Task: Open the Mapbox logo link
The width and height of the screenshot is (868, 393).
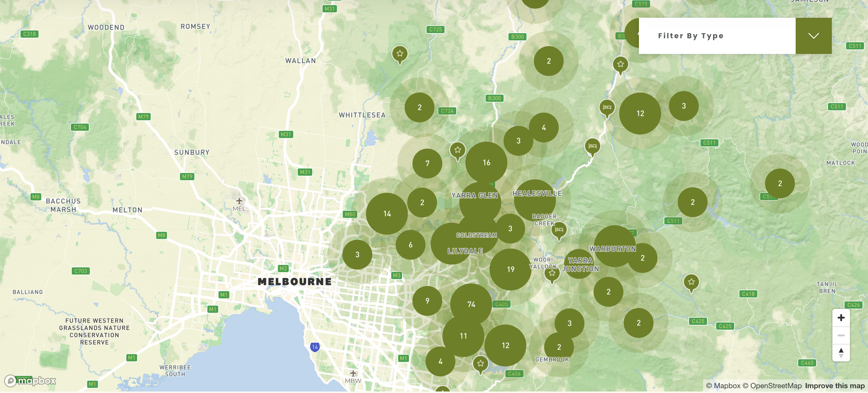Action: (30, 381)
